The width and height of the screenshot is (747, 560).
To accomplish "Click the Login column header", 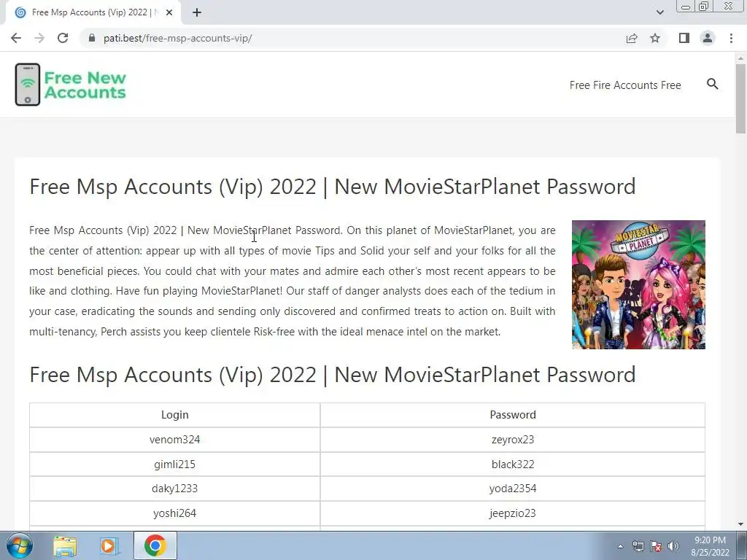I will pyautogui.click(x=175, y=415).
